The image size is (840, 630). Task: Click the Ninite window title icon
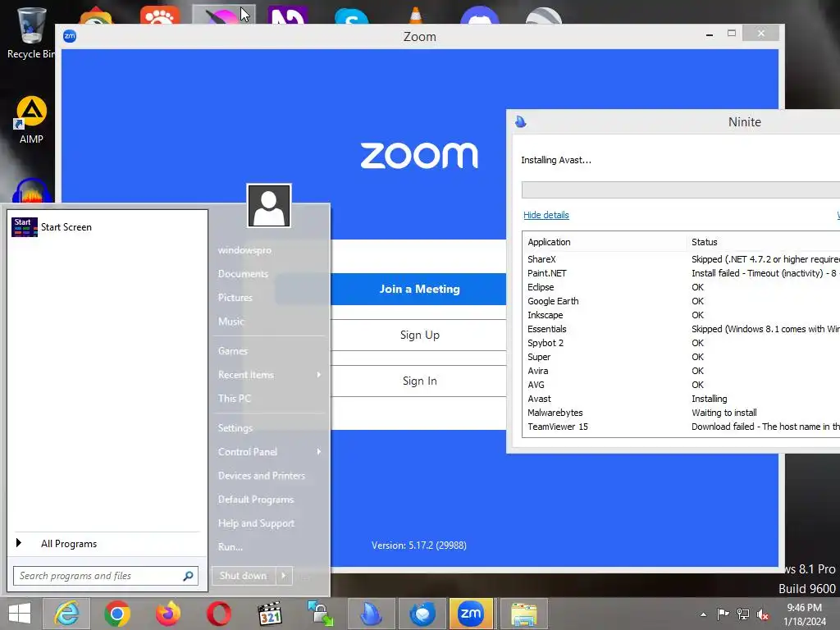(521, 121)
